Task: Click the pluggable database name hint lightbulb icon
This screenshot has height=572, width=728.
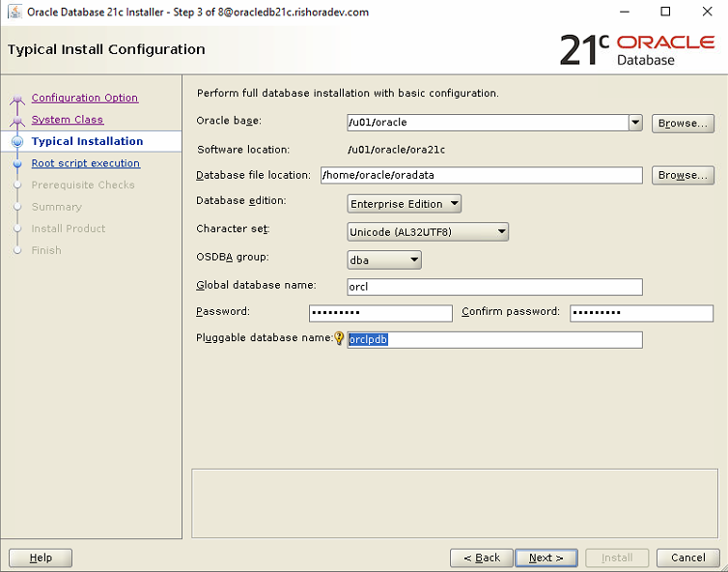Action: (x=339, y=339)
